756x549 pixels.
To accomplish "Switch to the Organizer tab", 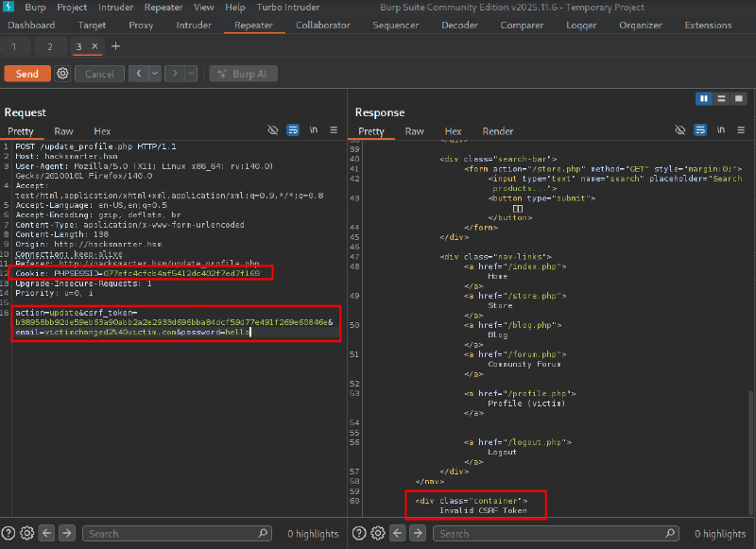I will (641, 26).
